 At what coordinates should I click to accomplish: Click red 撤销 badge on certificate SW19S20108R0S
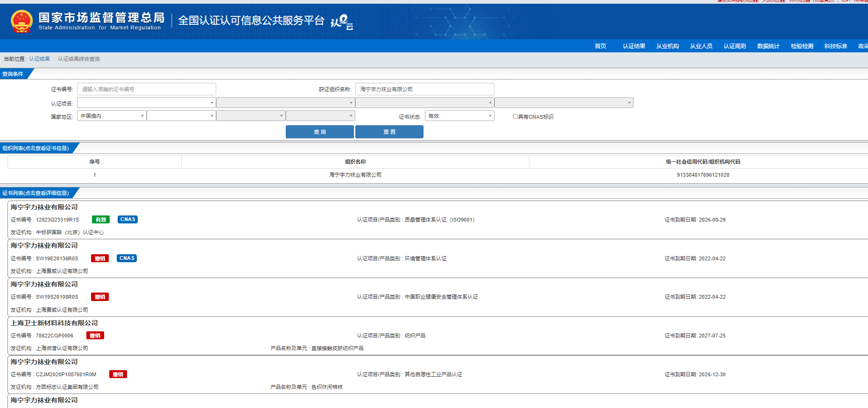(100, 297)
